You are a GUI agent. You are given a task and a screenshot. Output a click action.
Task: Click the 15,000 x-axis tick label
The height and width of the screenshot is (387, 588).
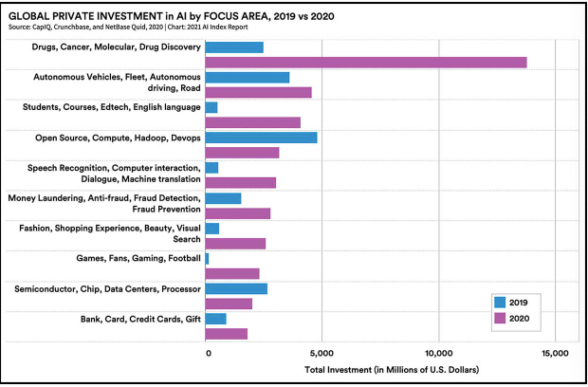[555, 352]
